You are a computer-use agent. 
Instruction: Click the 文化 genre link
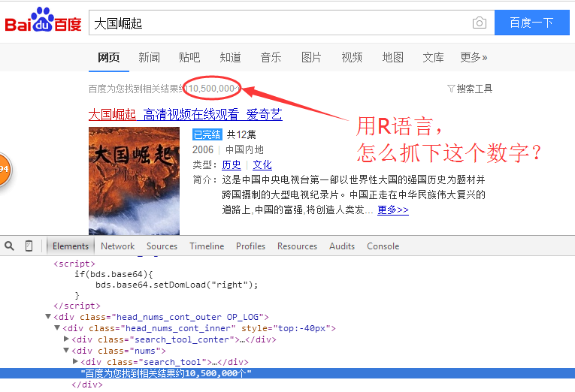[262, 165]
